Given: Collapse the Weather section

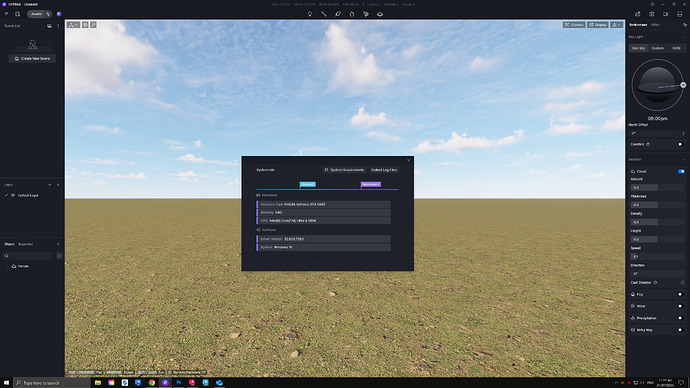Looking at the screenshot, I should (684, 160).
